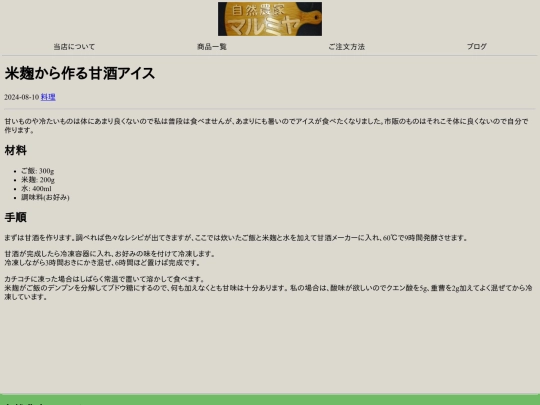The image size is (540, 405).
Task: Click line カチコチに凍った場合は
Action: pyautogui.click(x=105, y=279)
